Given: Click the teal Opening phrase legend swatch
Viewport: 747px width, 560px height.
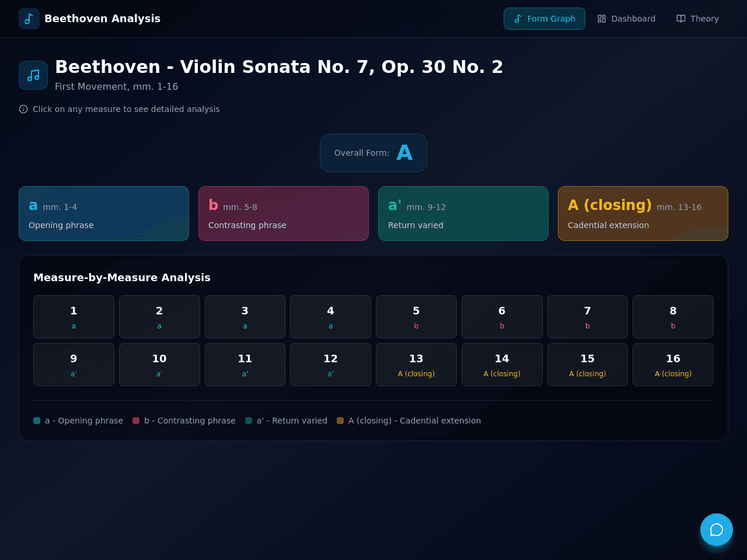Looking at the screenshot, I should 37,421.
